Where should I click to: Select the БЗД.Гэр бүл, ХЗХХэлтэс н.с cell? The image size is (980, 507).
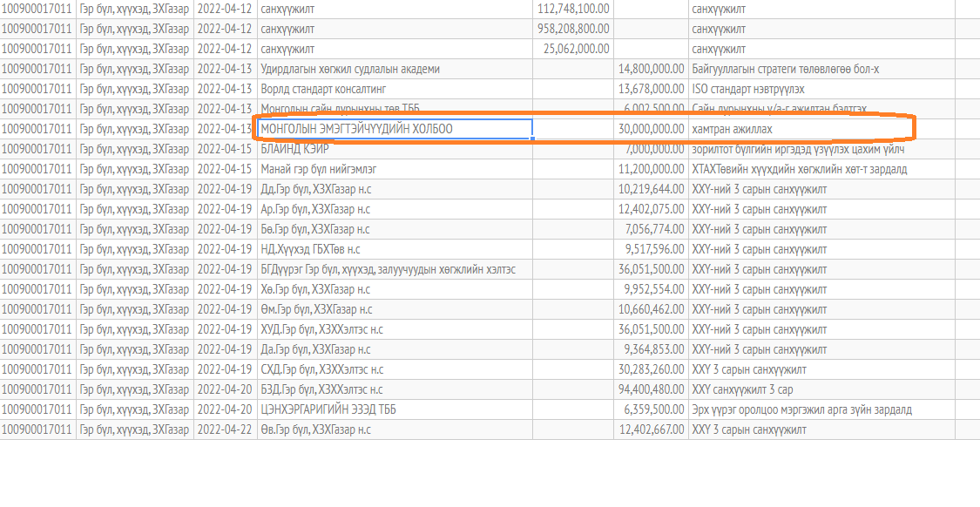(321, 389)
